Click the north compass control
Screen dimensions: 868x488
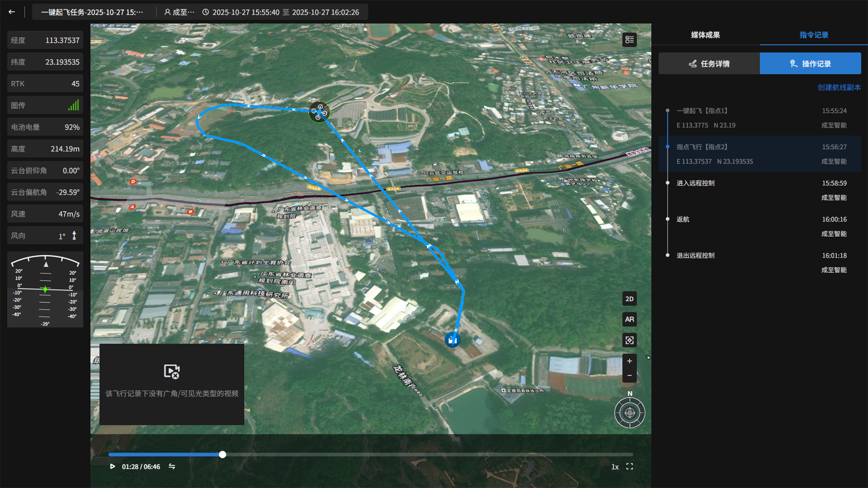pyautogui.click(x=629, y=412)
